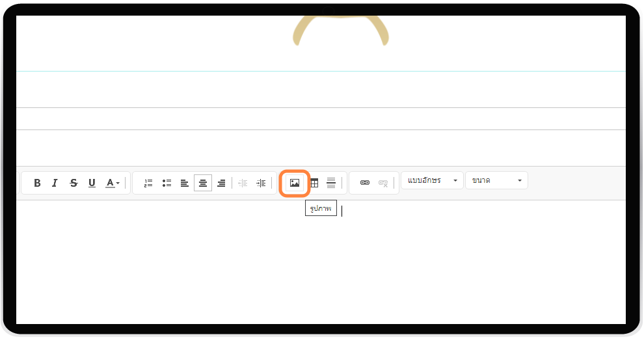
Task: Insert a table
Action: click(314, 183)
